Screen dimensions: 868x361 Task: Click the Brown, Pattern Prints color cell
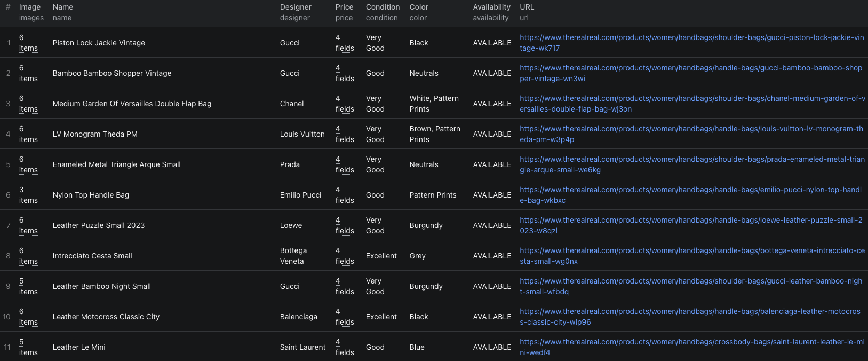coord(435,134)
